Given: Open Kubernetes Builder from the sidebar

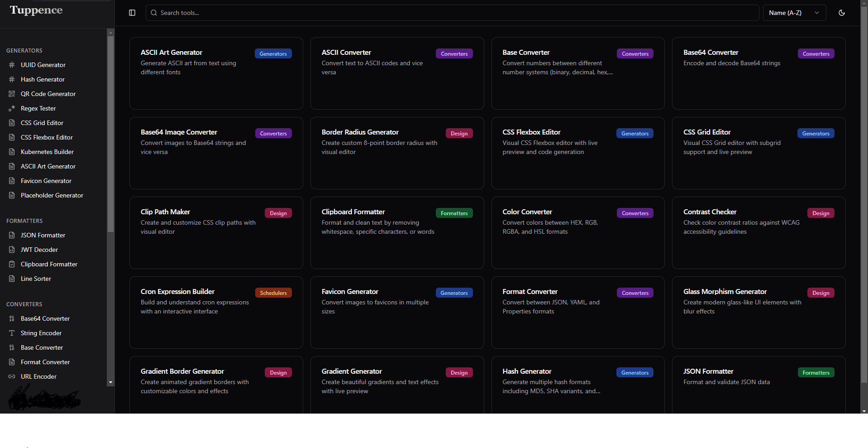Looking at the screenshot, I should tap(47, 152).
